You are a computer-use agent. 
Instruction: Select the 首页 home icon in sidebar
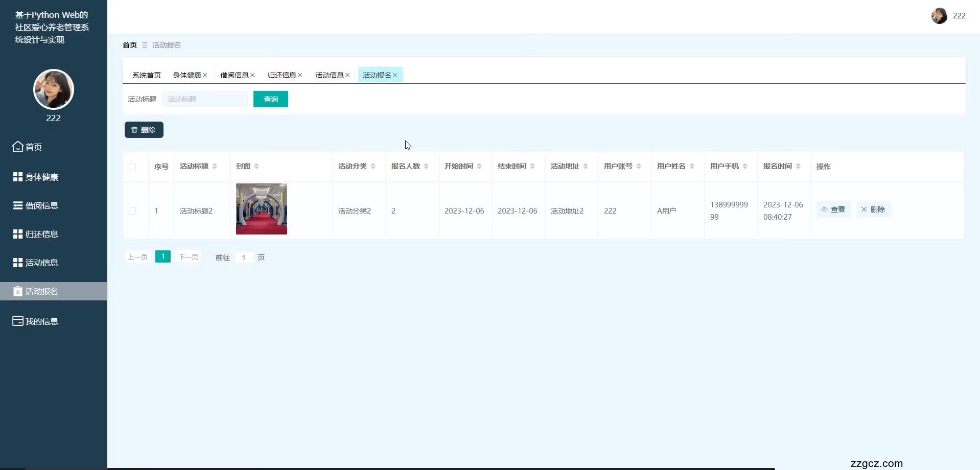[17, 147]
